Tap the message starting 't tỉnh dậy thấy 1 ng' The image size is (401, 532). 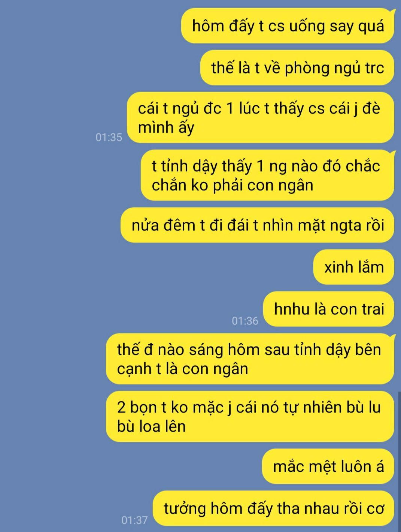[267, 175]
